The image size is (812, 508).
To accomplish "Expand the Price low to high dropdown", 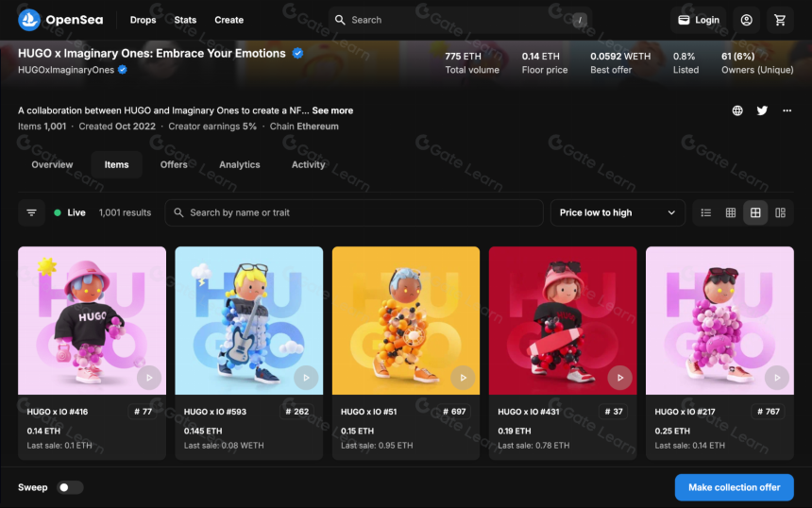I will click(x=617, y=212).
